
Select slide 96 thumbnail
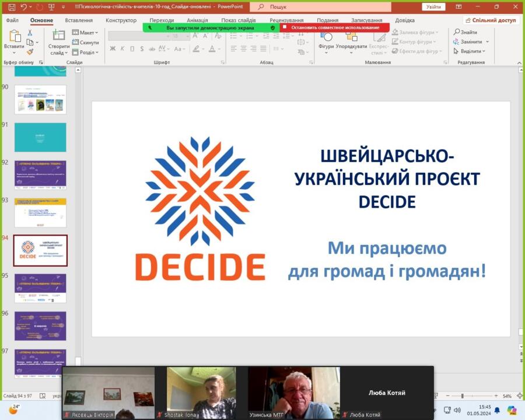coord(40,326)
